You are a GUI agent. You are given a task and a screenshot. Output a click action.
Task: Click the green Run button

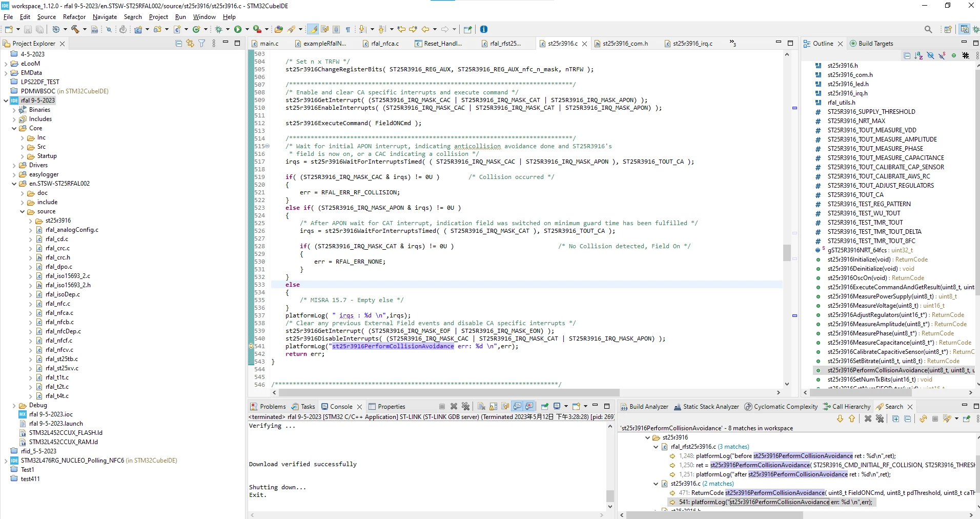(x=237, y=29)
